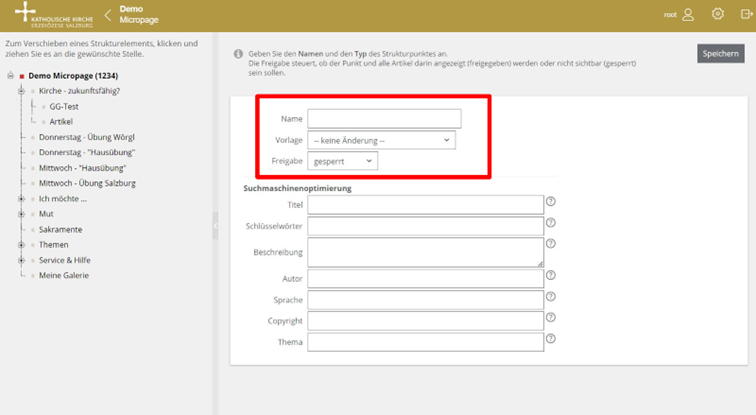
Task: Click the help icon next to Schlüsselwörter
Action: point(551,224)
